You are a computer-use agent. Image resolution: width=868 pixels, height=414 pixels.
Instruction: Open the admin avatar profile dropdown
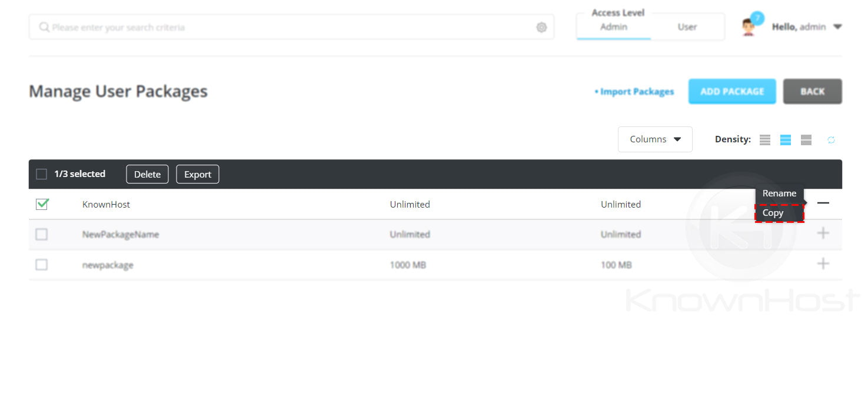pyautogui.click(x=749, y=26)
